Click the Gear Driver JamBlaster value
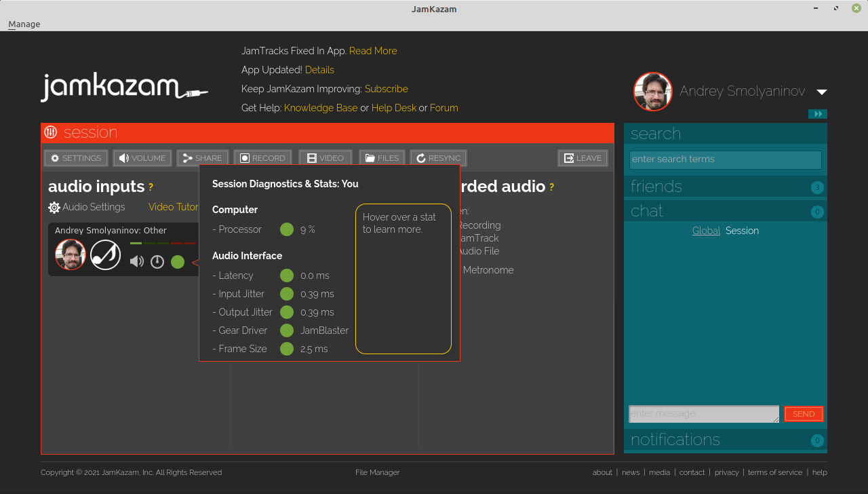Viewport: 868px width, 494px height. tap(325, 330)
